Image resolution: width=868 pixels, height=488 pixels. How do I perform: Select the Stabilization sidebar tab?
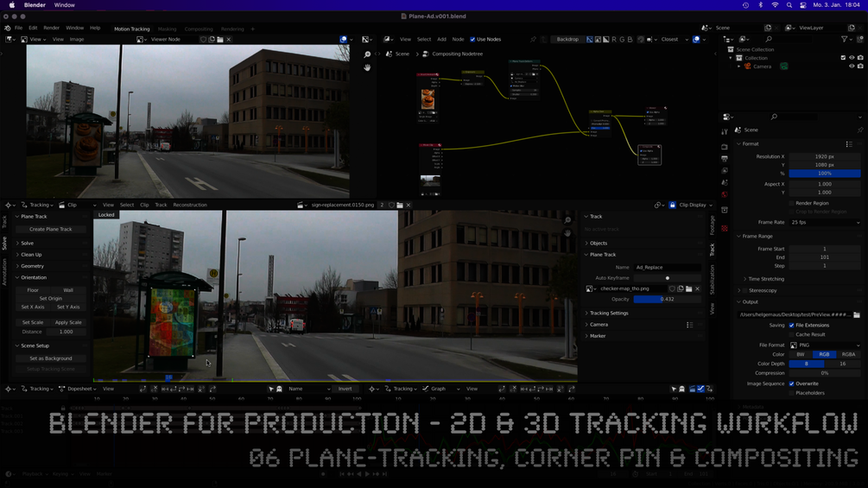[712, 279]
